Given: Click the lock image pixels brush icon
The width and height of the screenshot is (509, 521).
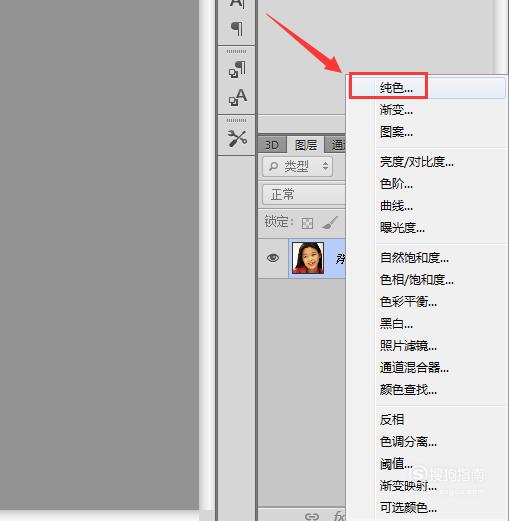Looking at the screenshot, I should (330, 223).
